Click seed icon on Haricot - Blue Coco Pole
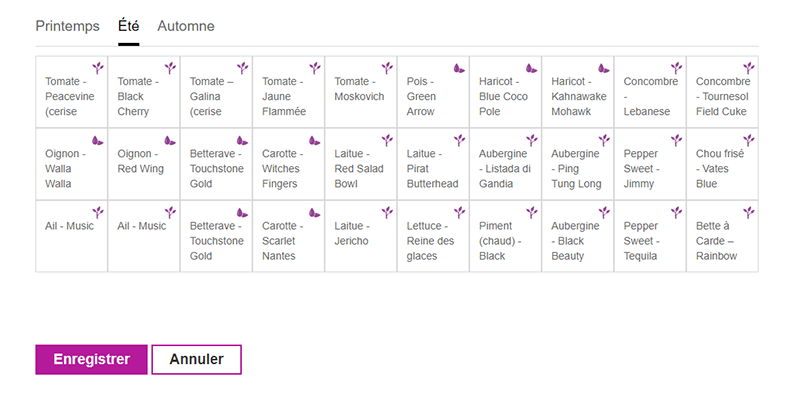Image resolution: width=800 pixels, height=398 pixels. click(x=532, y=68)
